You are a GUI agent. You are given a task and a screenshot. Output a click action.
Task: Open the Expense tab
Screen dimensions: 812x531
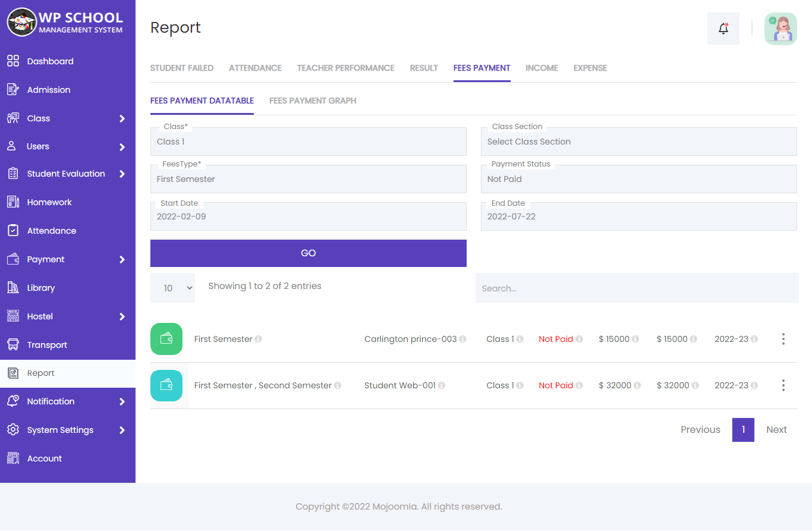[590, 68]
